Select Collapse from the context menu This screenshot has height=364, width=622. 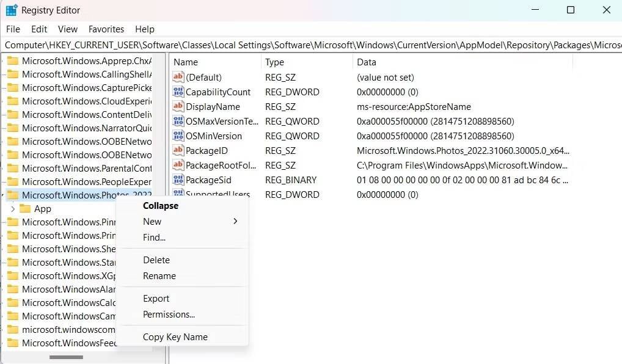click(x=160, y=205)
